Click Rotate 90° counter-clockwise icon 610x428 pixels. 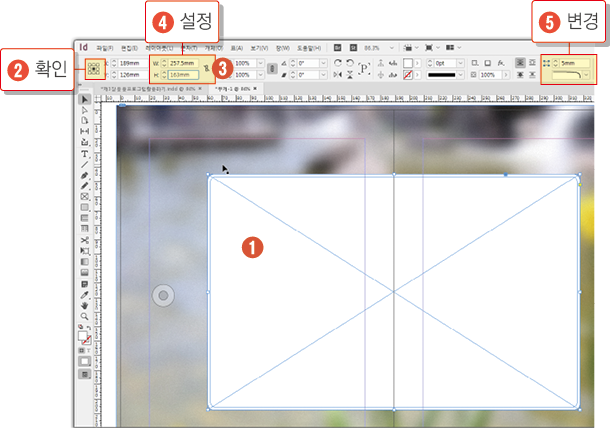350,63
